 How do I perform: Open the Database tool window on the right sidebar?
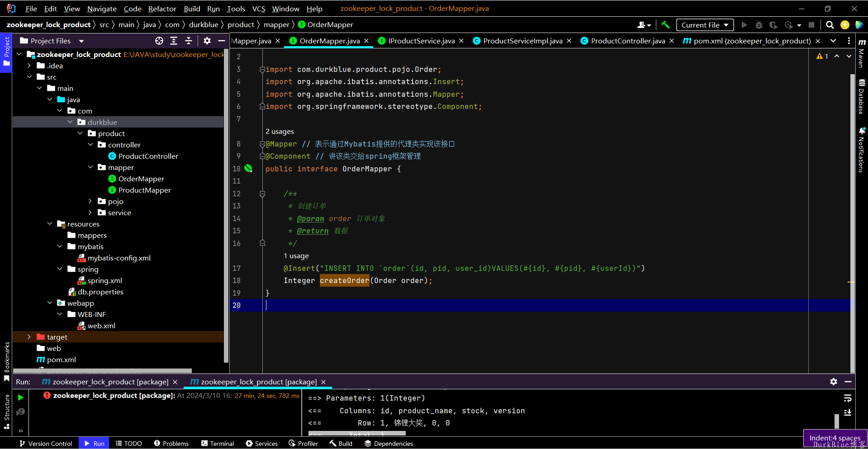click(862, 97)
